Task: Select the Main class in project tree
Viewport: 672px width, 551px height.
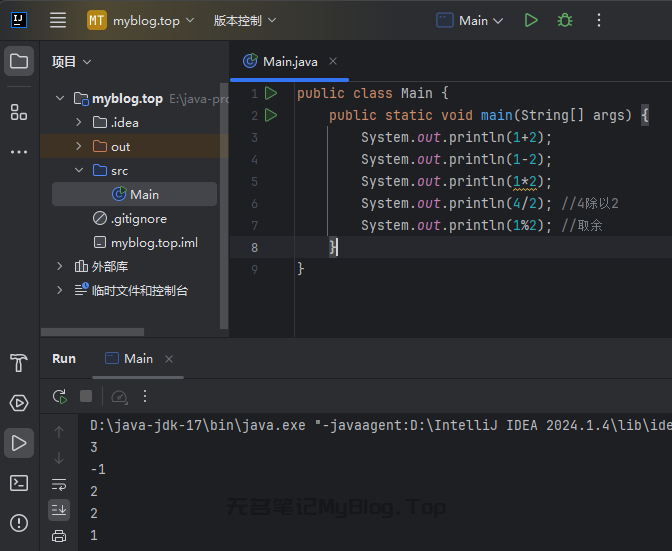Action: click(x=135, y=195)
